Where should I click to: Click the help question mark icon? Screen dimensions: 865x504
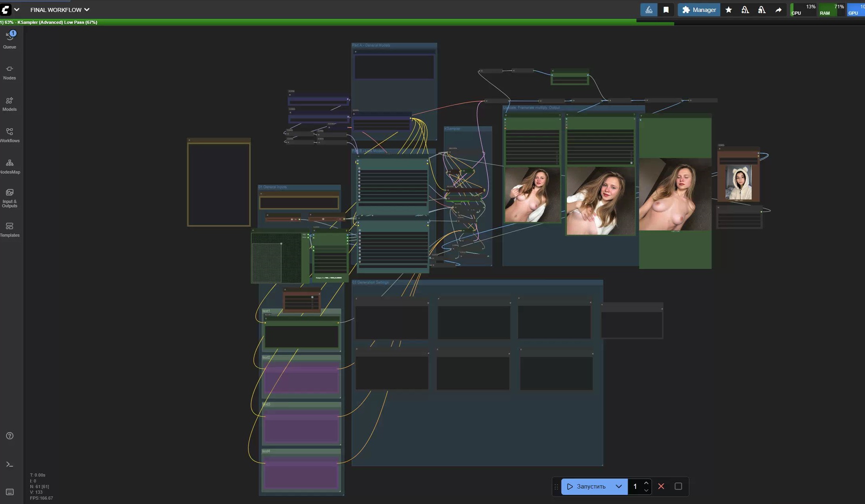pos(10,436)
